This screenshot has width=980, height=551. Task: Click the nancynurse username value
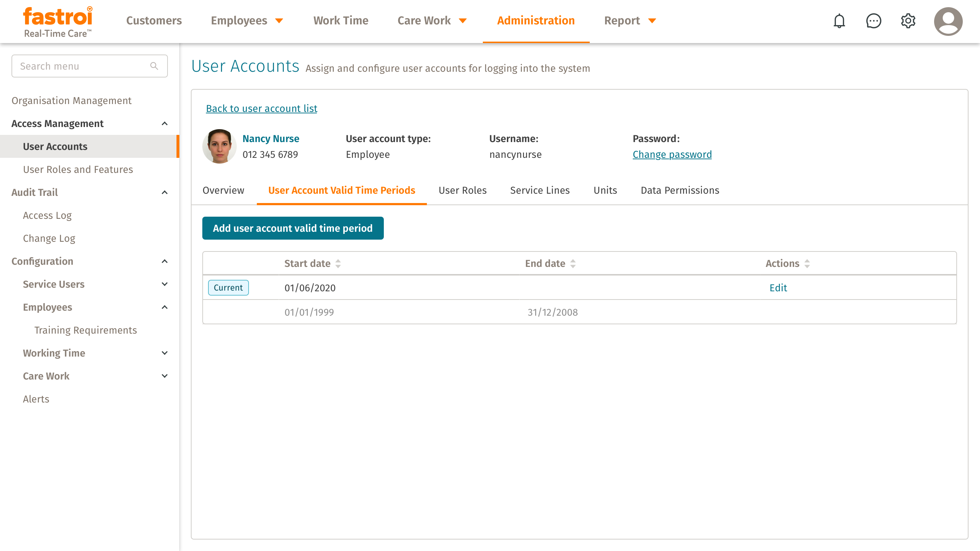[515, 155]
